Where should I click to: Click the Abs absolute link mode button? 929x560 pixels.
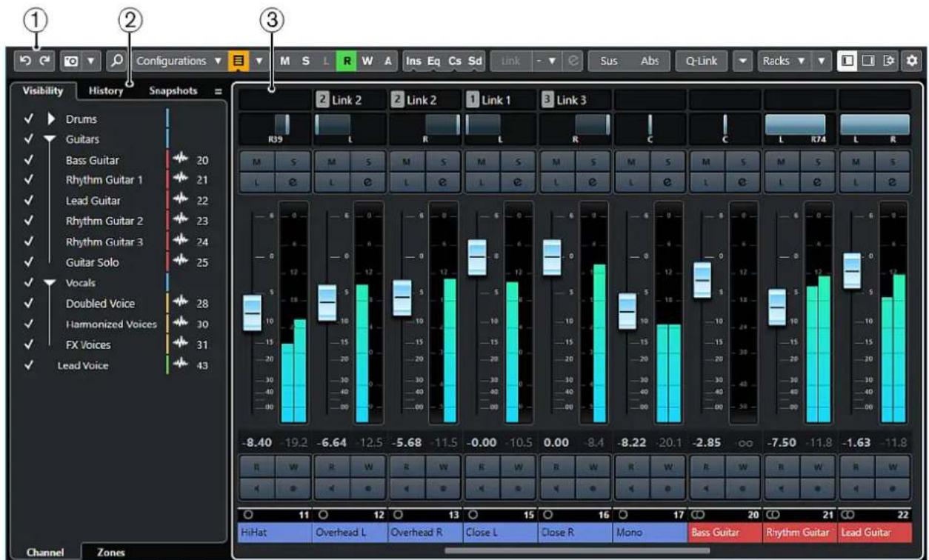[650, 60]
